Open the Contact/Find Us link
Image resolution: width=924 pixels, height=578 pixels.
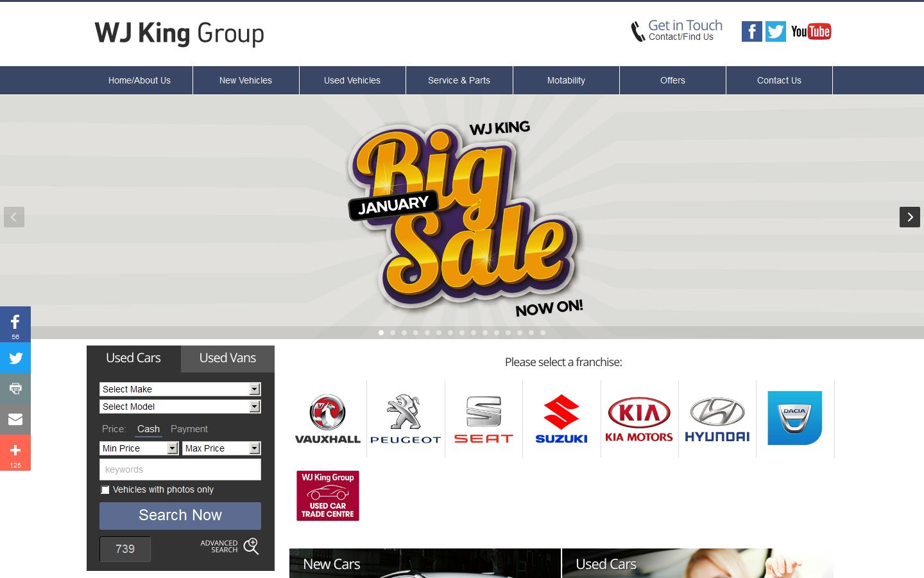pos(681,37)
